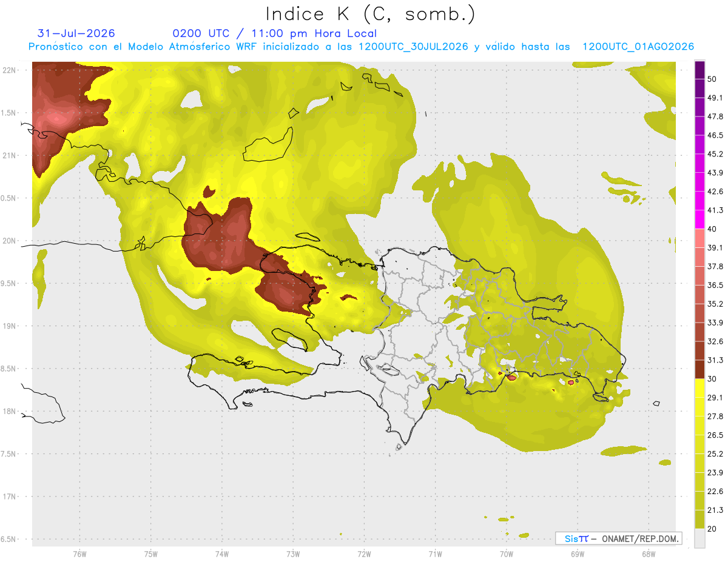Click the '21N' latitude axis label
The height and width of the screenshot is (562, 728).
click(9, 156)
